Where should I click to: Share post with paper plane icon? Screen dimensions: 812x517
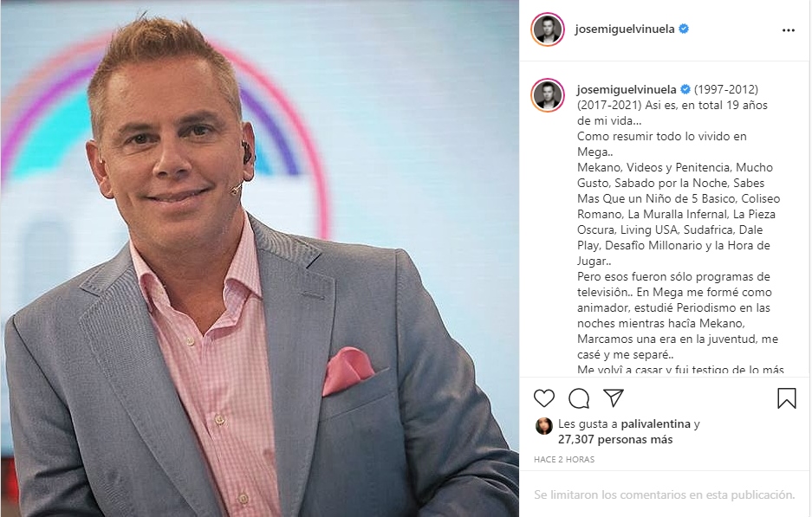[614, 397]
